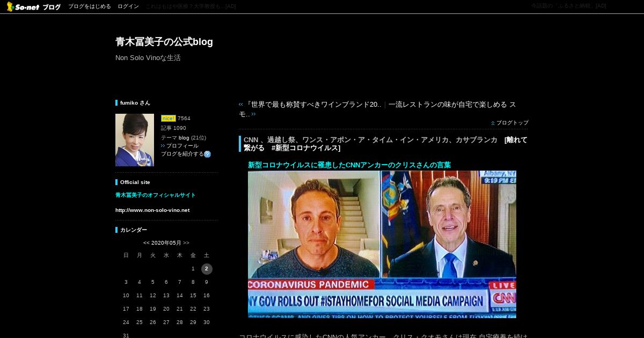Viewport: 644px width, 338px height.
Task: Open the 離れて繋がる category link
Action: coord(385,144)
